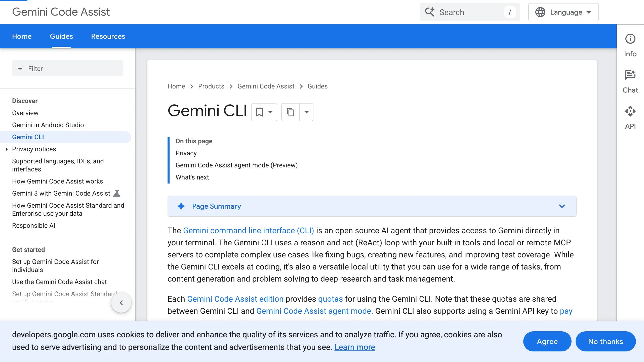Open the Learn more cookies link
The image size is (644, 362).
pos(355,347)
